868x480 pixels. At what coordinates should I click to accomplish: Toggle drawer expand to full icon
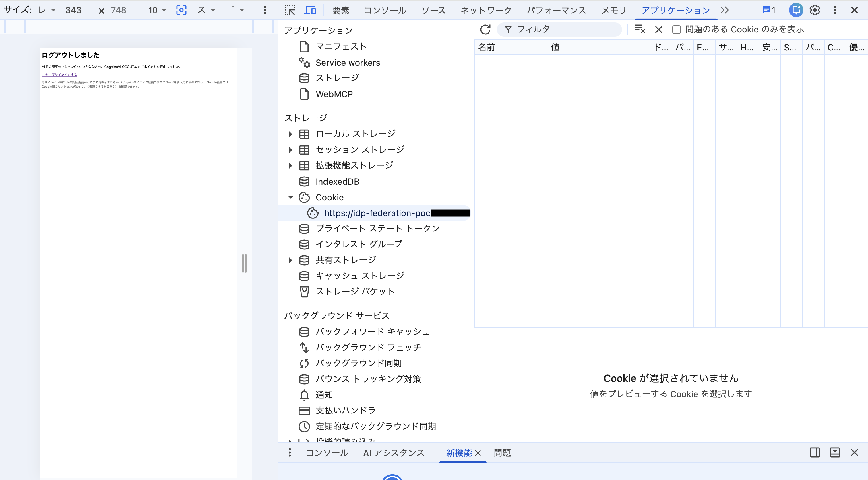point(835,453)
